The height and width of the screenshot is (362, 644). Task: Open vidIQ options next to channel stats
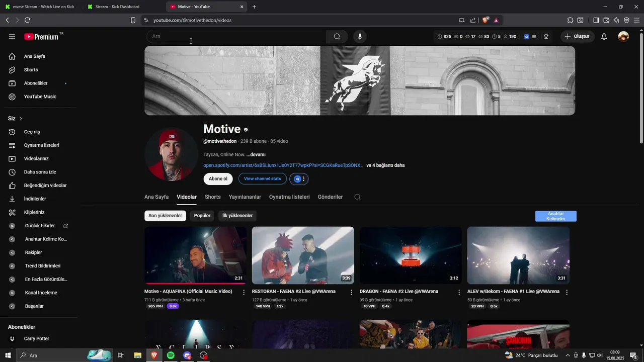click(x=299, y=179)
